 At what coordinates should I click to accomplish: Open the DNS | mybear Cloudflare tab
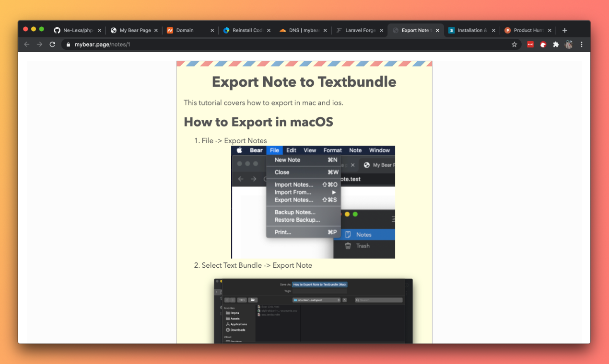coord(303,30)
